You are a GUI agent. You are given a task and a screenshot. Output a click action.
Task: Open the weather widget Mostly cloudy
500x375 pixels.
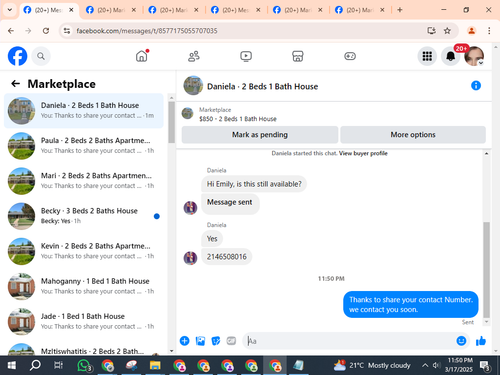pyautogui.click(x=372, y=365)
